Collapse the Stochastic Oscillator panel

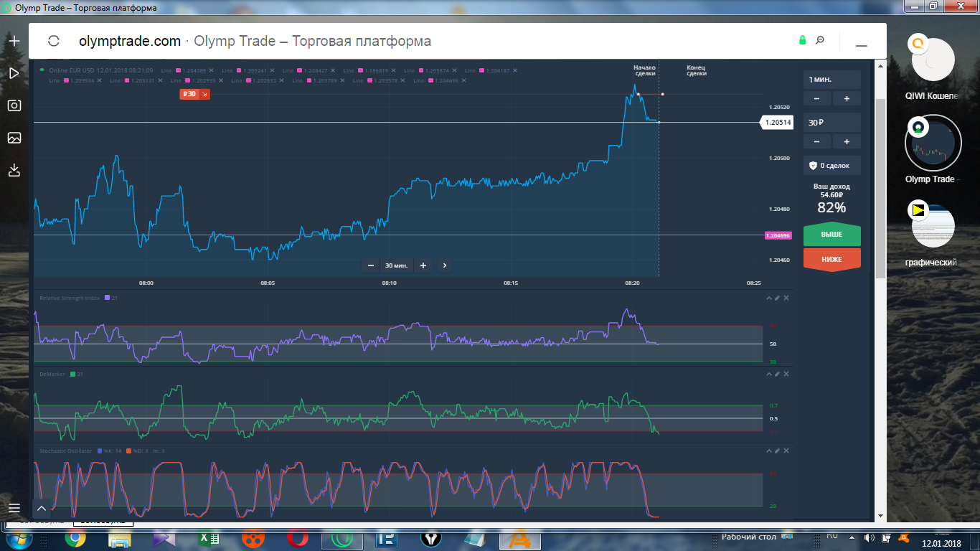768,451
